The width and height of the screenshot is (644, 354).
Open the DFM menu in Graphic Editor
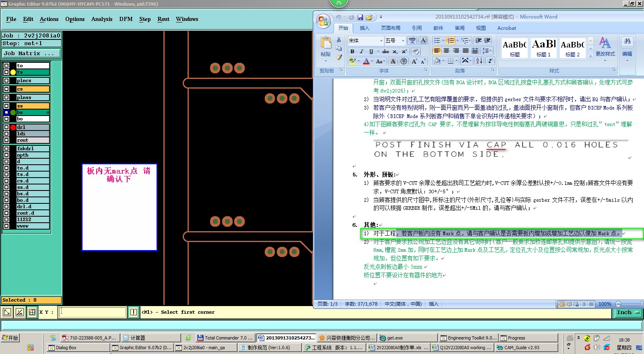[x=126, y=19]
